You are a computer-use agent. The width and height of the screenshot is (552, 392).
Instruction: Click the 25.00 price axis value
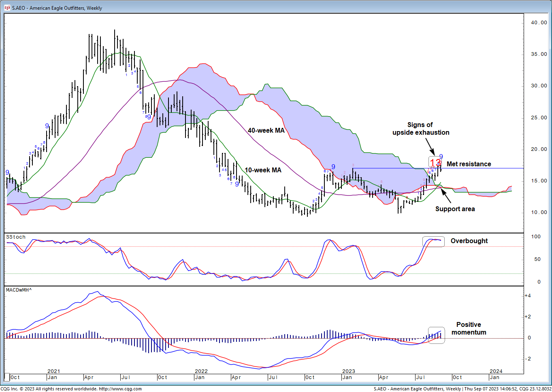coord(539,118)
